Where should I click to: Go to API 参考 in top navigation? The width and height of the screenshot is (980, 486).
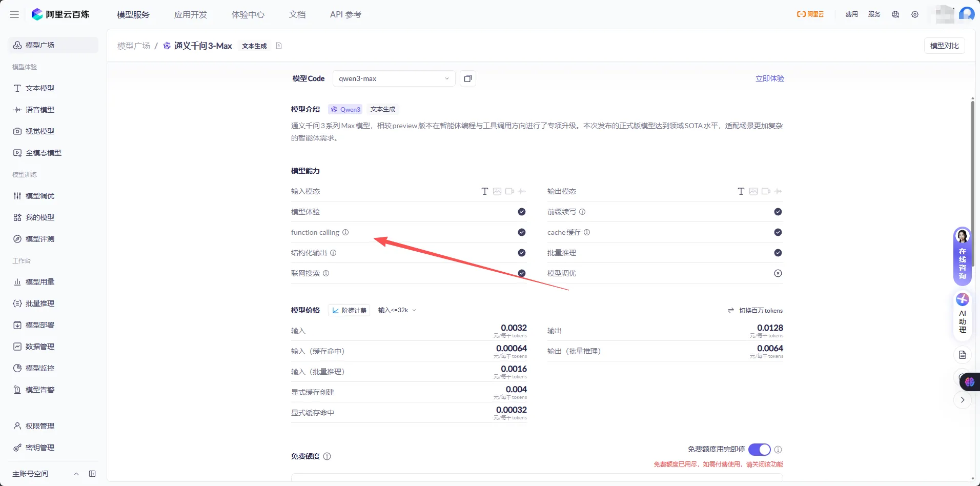(345, 14)
